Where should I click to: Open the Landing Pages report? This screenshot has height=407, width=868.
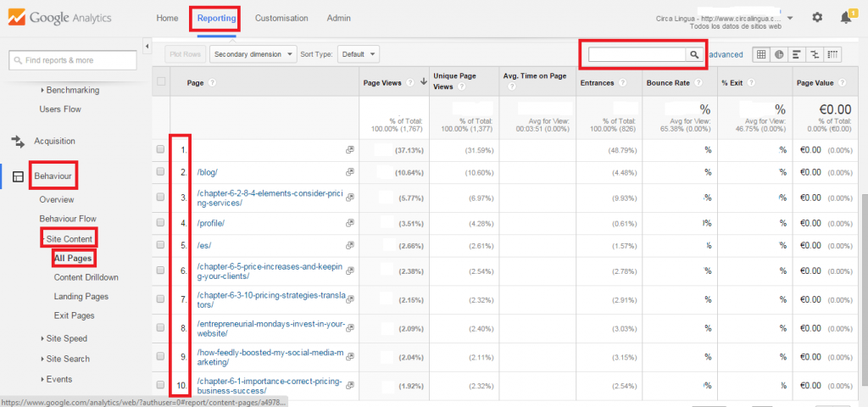[81, 296]
